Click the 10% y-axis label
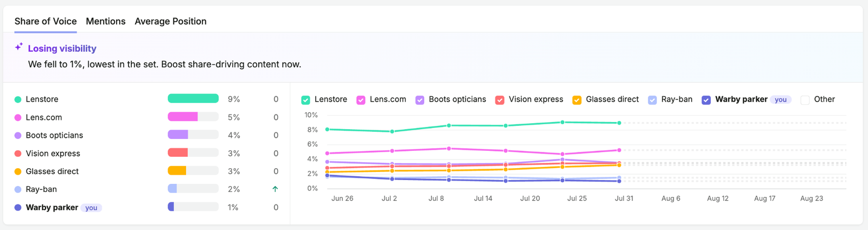 click(311, 115)
